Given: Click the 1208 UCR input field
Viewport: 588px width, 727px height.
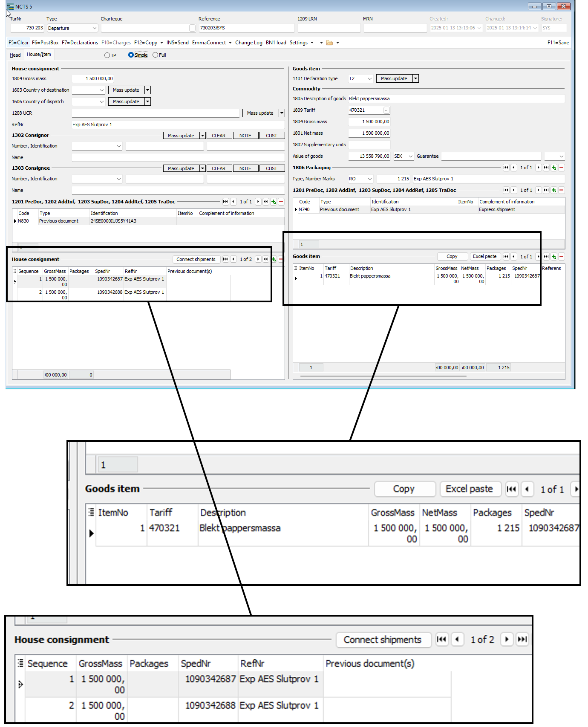Looking at the screenshot, I should click(x=156, y=113).
